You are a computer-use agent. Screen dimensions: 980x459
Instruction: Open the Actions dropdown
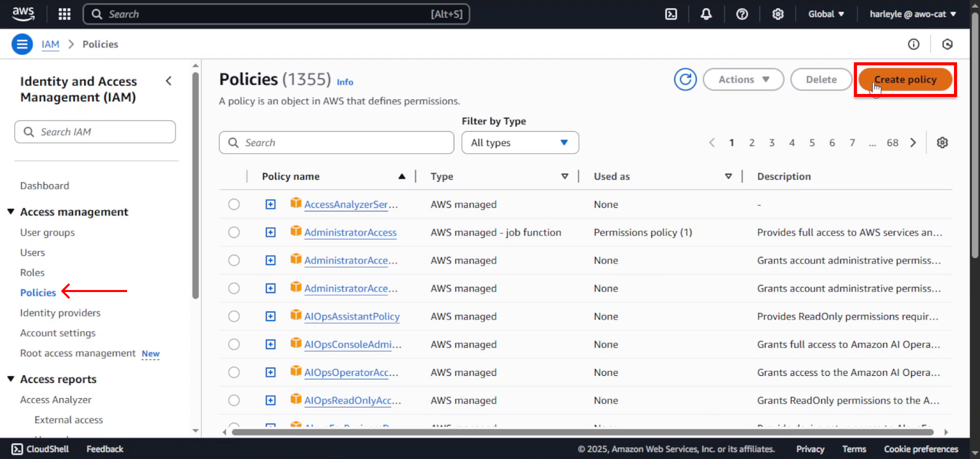[x=743, y=80]
